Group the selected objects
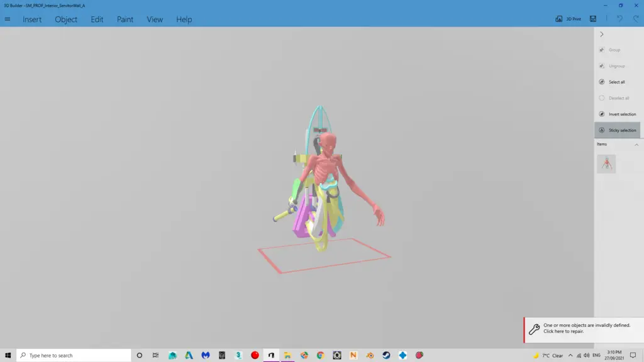The image size is (644, 362). click(x=615, y=50)
